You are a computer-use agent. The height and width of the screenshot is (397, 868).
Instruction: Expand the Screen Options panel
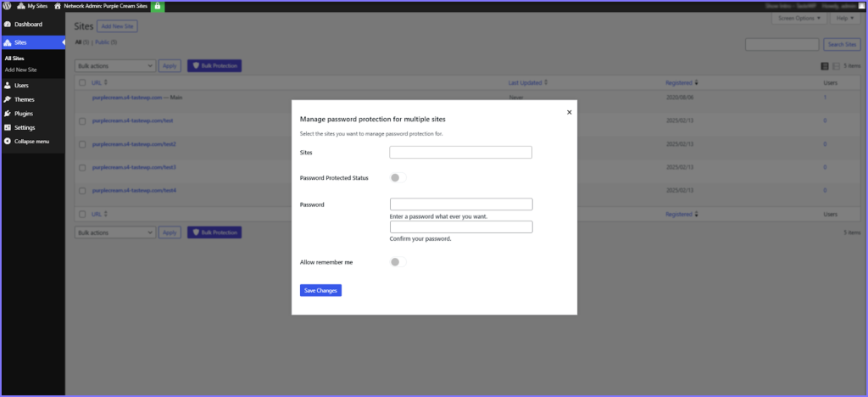tap(798, 18)
